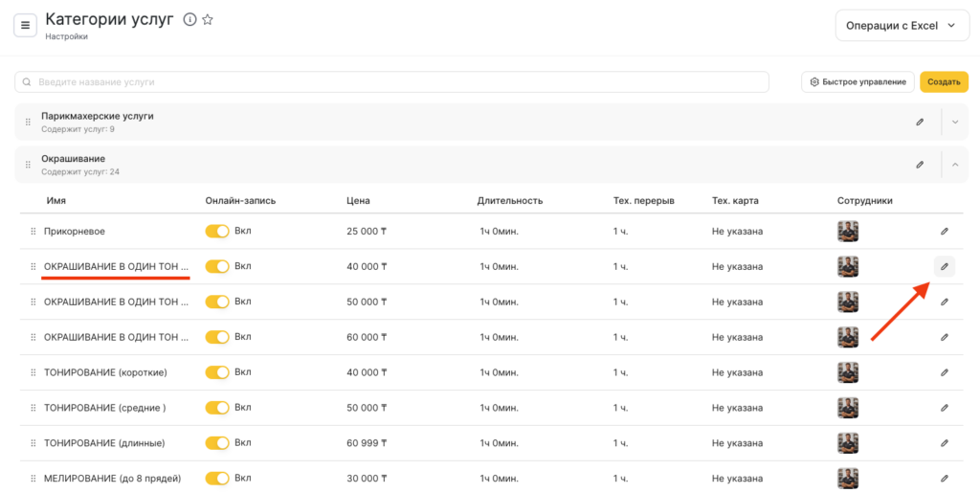Star the Категории услуг page as favorite

[x=208, y=20]
